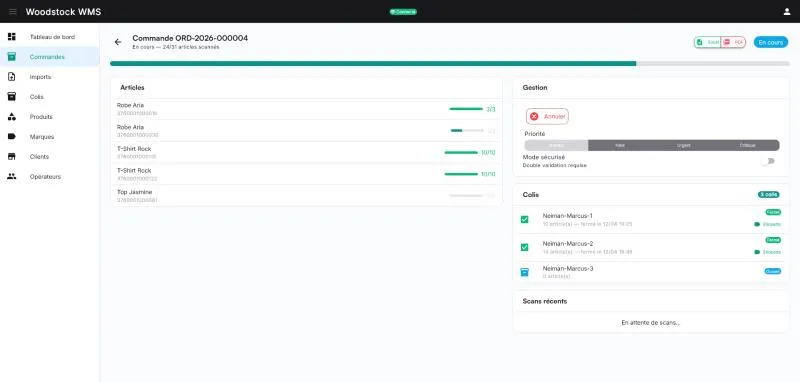Choose the dark priority segment next to Urgent
The height and width of the screenshot is (382, 800).
[x=620, y=145]
